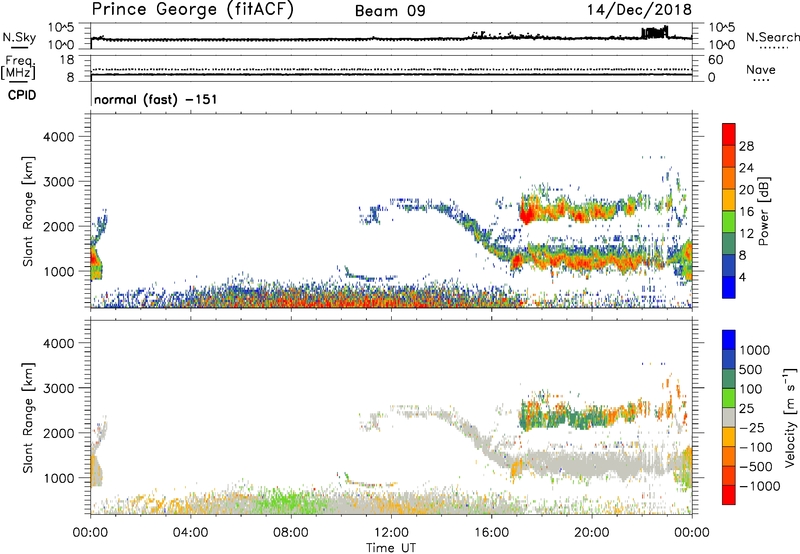Screen dimensions: 800x554
Task: Click the '04:00' time axis tick
Action: click(190, 532)
